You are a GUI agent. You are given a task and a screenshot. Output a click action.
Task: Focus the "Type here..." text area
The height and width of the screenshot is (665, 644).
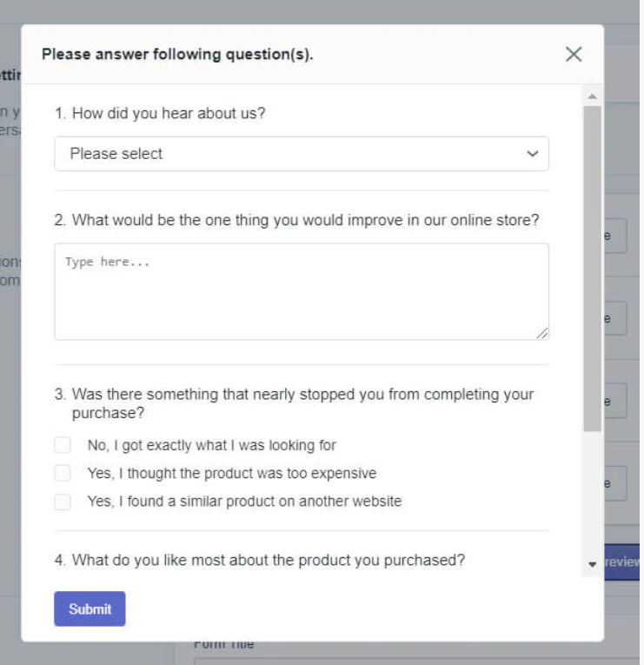301,291
